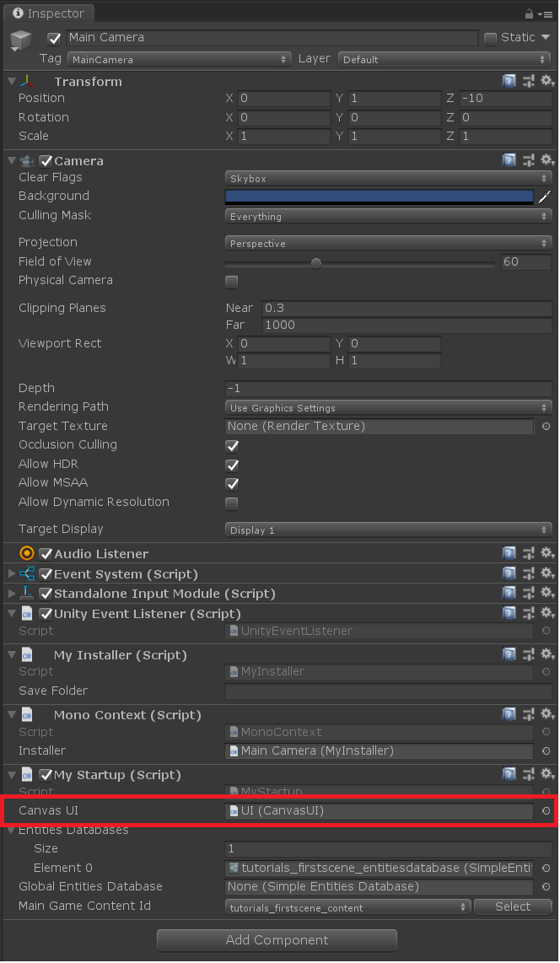Click the Background color eyedropper icon
Viewport: 560px width, 963px height.
[x=545, y=196]
